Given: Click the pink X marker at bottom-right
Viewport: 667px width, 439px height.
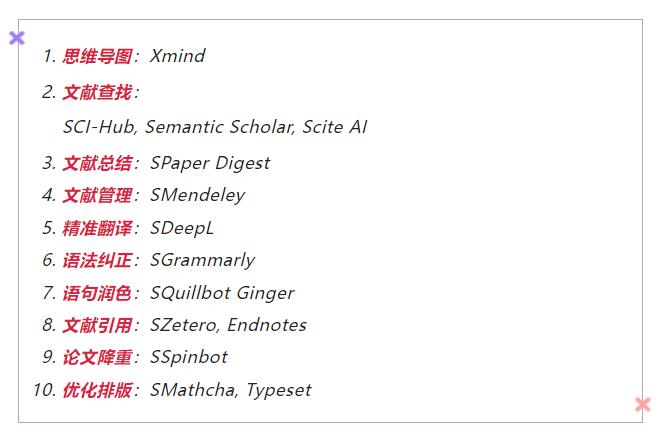Looking at the screenshot, I should coord(643,405).
